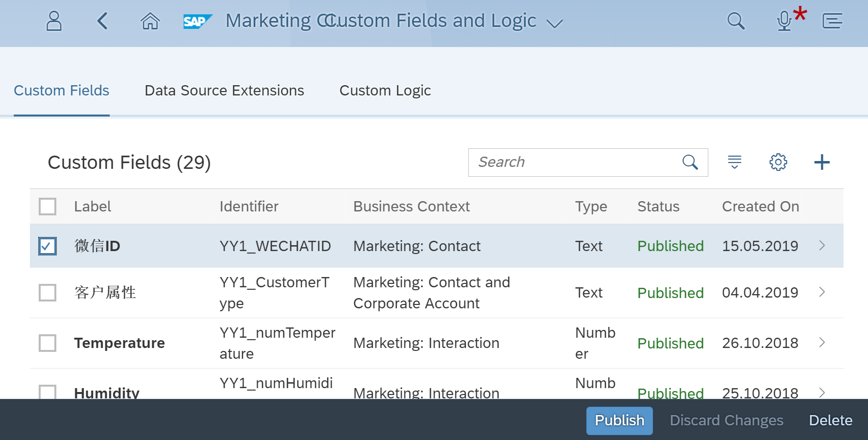The height and width of the screenshot is (440, 868).
Task: Open details arrow for the Temperature row
Action: click(x=822, y=343)
